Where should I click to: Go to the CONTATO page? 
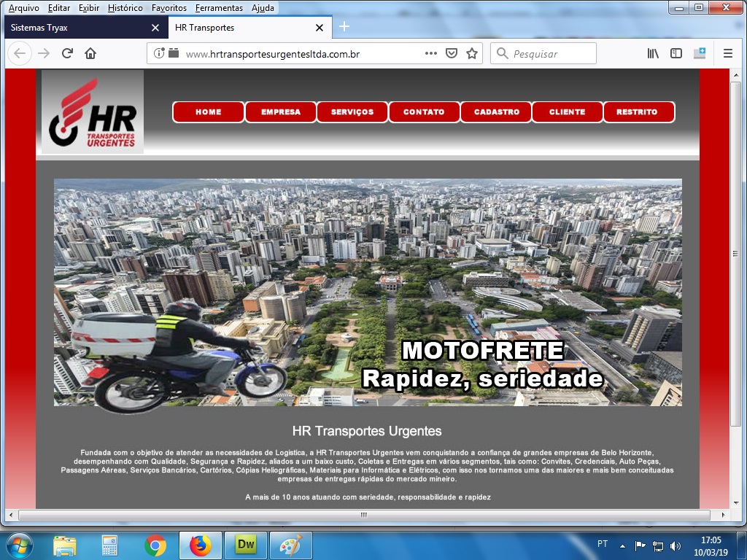(424, 112)
